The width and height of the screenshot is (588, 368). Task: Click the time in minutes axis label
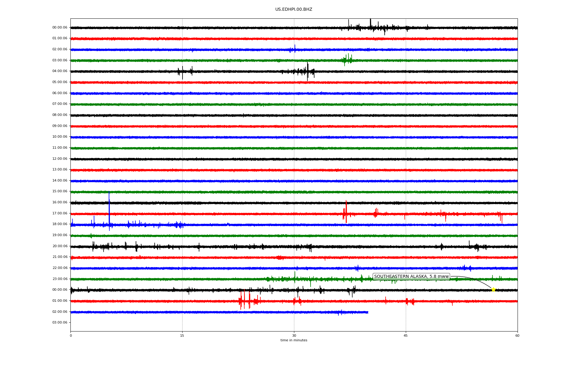pyautogui.click(x=294, y=340)
